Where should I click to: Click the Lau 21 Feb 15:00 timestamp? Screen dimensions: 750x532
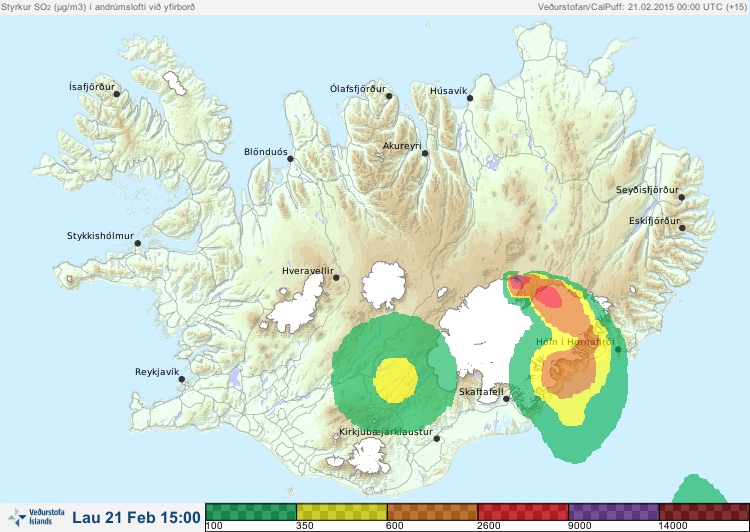click(x=136, y=518)
